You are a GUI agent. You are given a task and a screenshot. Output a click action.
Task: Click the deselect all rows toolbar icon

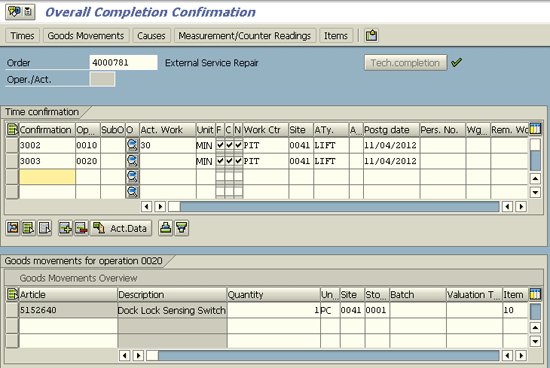45,228
